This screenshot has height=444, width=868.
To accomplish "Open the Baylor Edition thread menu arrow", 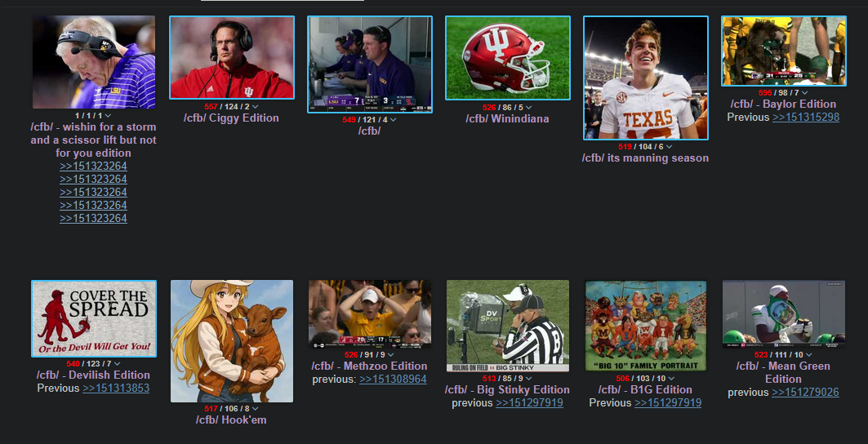I will coord(804,92).
